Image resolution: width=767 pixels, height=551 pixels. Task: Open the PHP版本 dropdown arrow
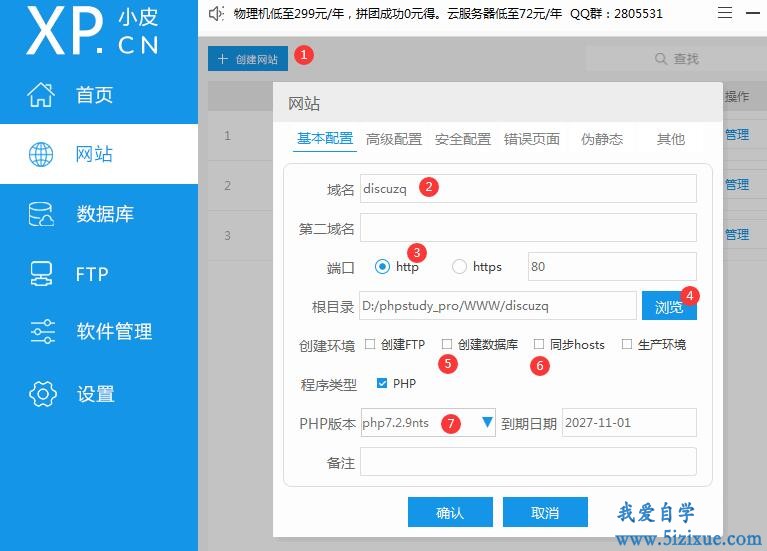pos(487,422)
